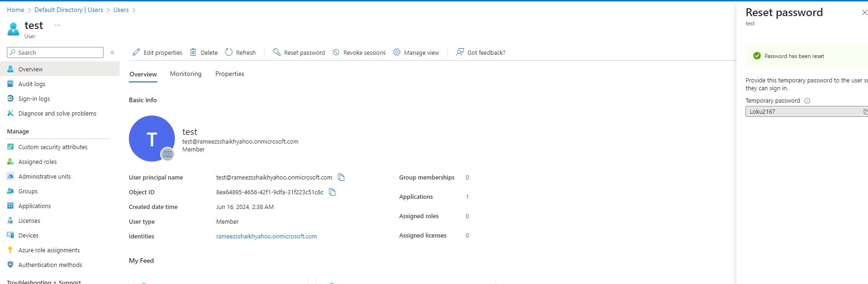This screenshot has width=868, height=284.
Task: Click the Users breadcrumb link
Action: (121, 10)
